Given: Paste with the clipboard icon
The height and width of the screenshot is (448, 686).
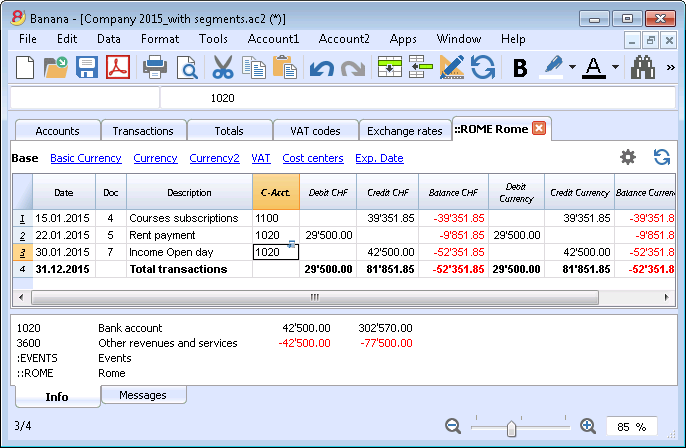Looking at the screenshot, I should point(285,67).
